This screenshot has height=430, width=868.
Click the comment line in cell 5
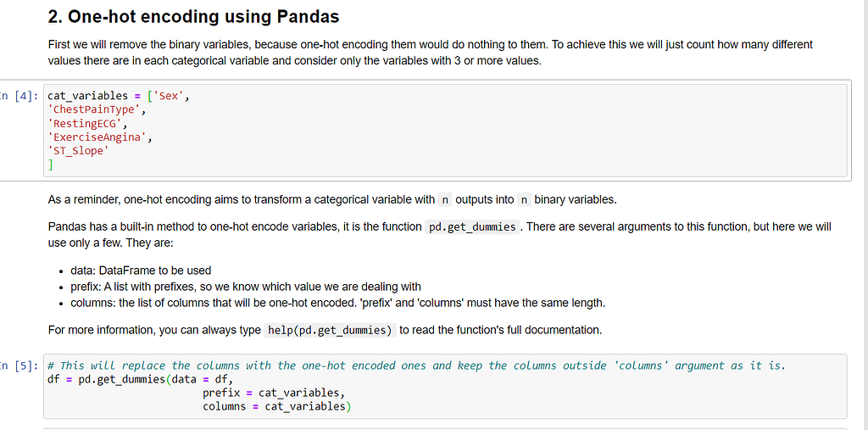416,366
